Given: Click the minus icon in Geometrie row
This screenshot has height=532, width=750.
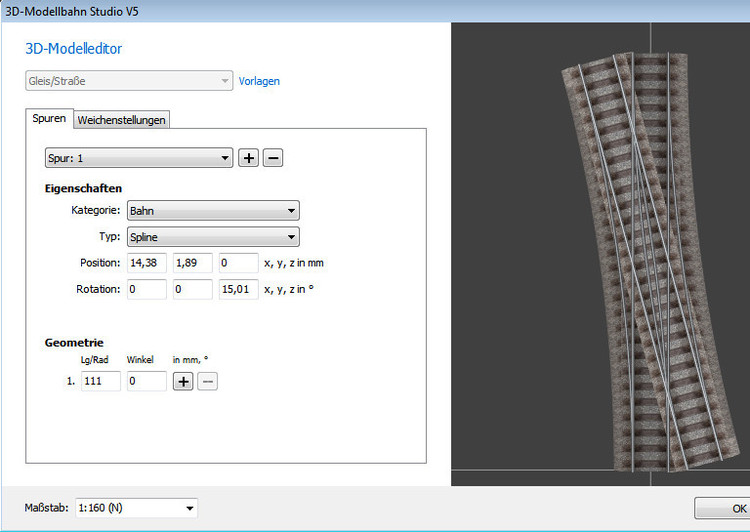Looking at the screenshot, I should point(207,381).
